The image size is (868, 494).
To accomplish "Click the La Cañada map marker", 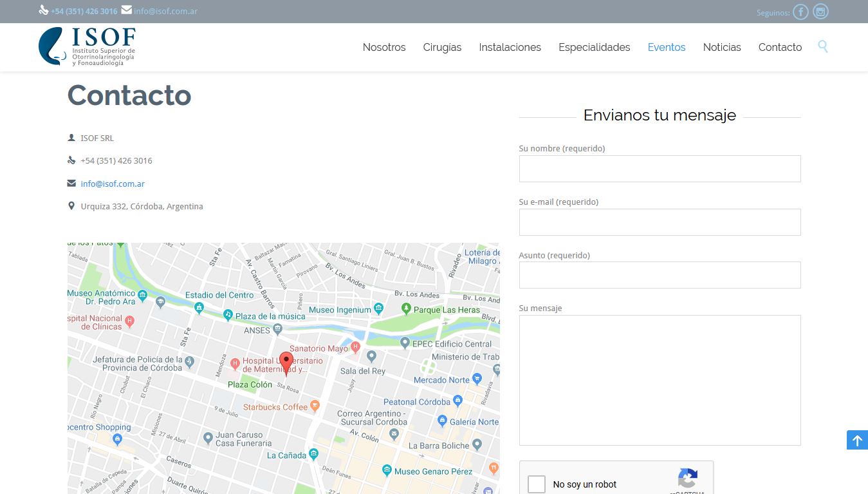I will coord(313,455).
